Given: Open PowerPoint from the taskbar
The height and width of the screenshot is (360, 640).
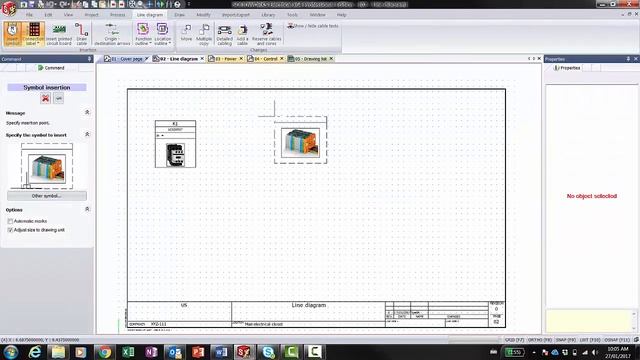Looking at the screenshot, I should [x=198, y=352].
